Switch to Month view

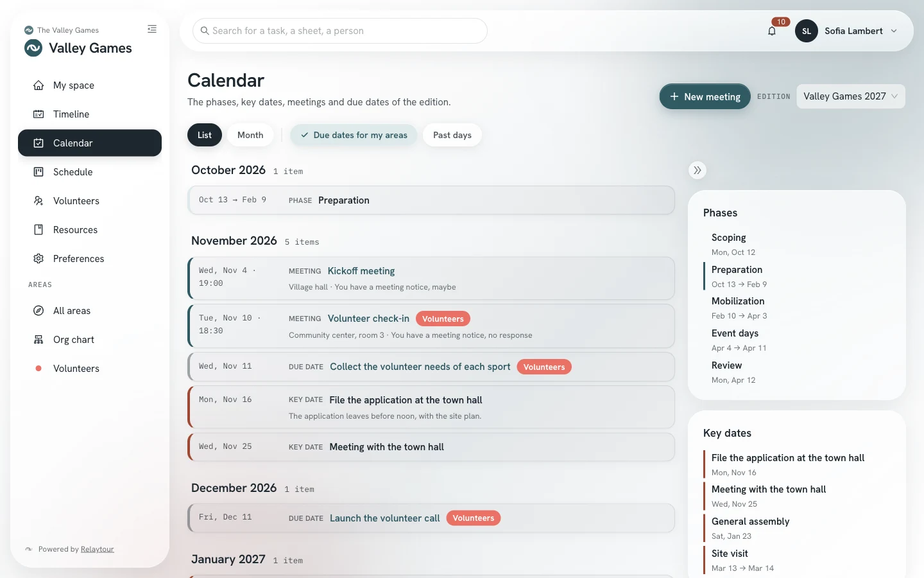click(x=250, y=135)
